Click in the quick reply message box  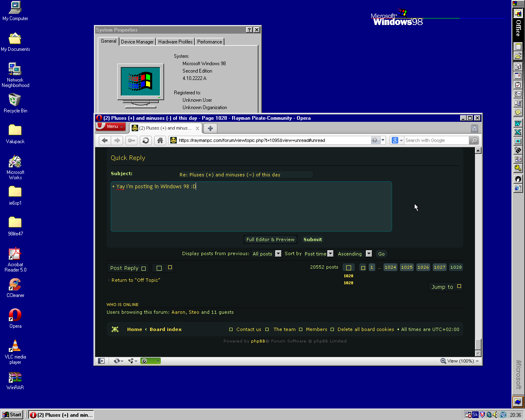tap(251, 207)
